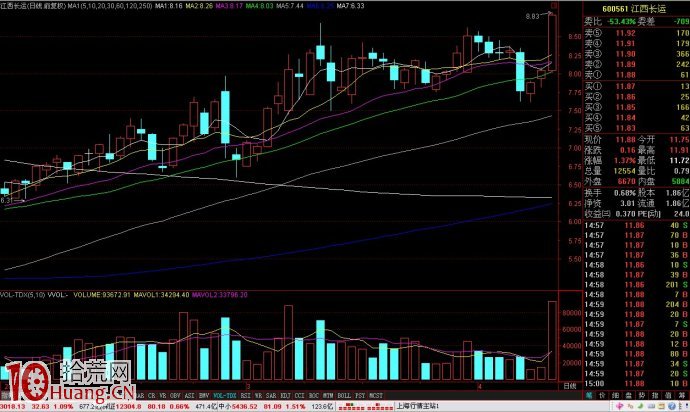Select the VOL-TDX indicator tab
Screen dimensions: 690x412
[x=225, y=396]
